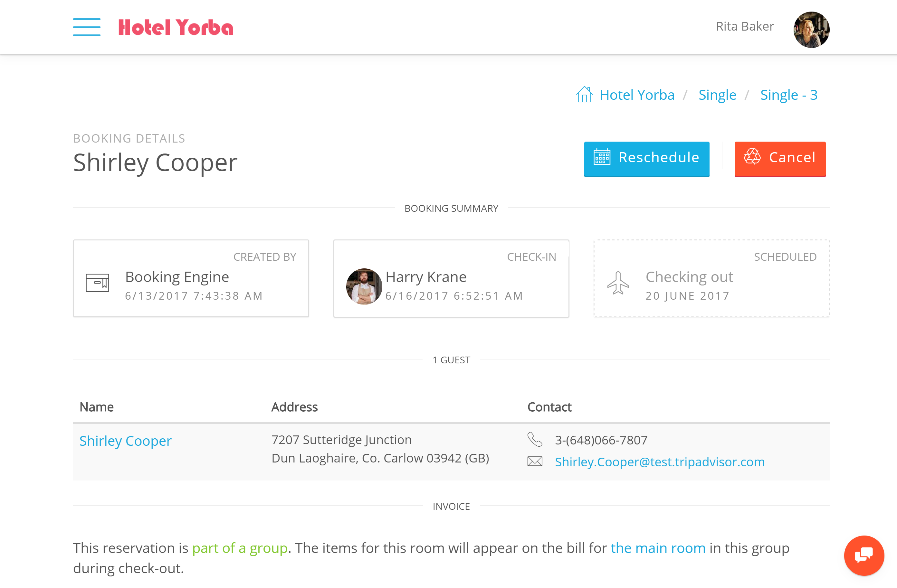
Task: Go to Hotel Yorba breadcrumb link
Action: 636,95
